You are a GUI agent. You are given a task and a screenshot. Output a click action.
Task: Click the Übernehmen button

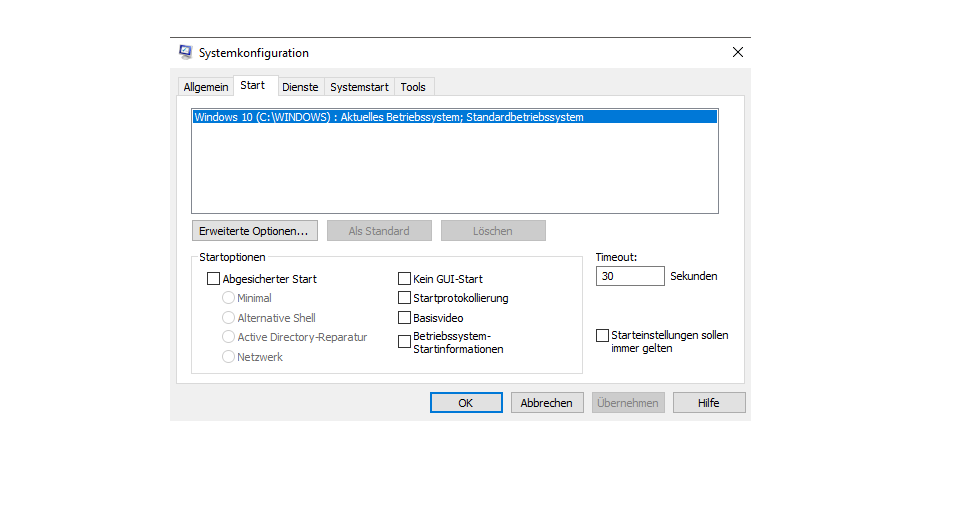click(628, 403)
